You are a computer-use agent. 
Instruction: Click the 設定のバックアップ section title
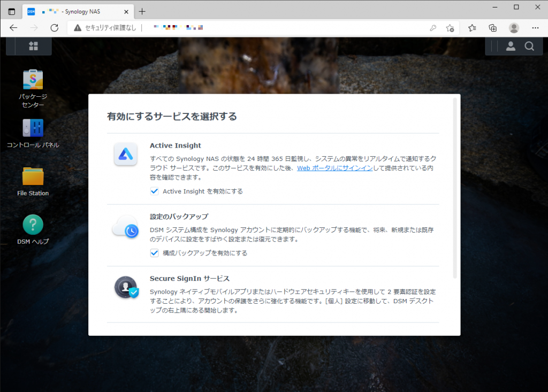coord(179,217)
